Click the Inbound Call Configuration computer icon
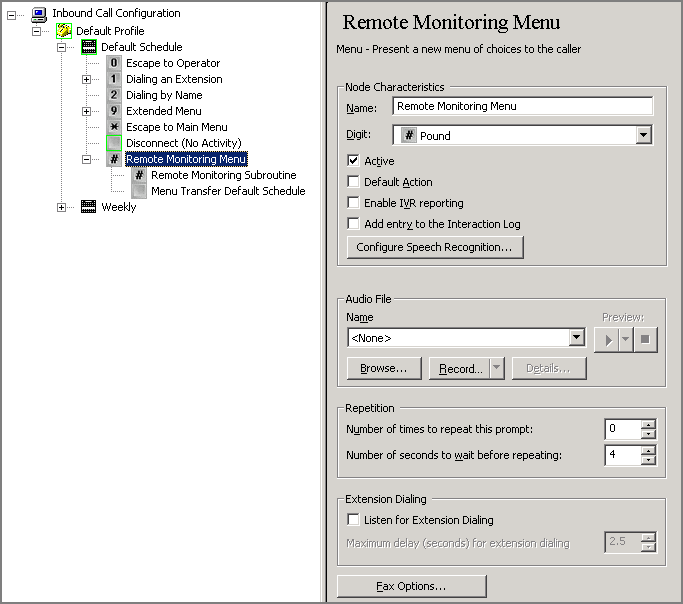The image size is (683, 604). 39,14
